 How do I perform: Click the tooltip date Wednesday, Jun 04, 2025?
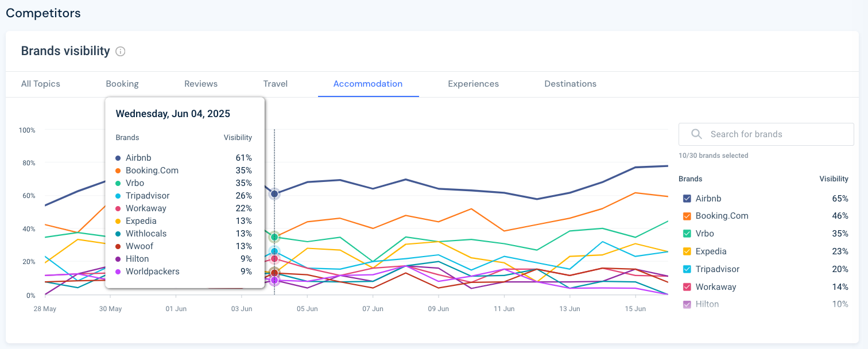click(x=173, y=114)
